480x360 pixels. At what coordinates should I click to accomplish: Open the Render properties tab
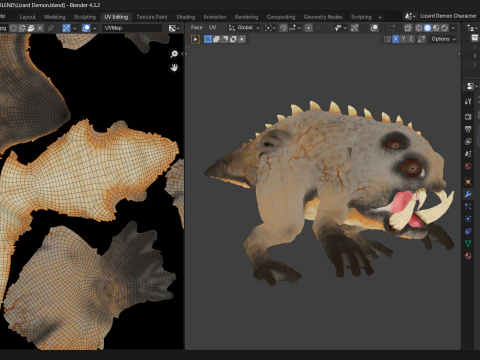click(x=468, y=116)
